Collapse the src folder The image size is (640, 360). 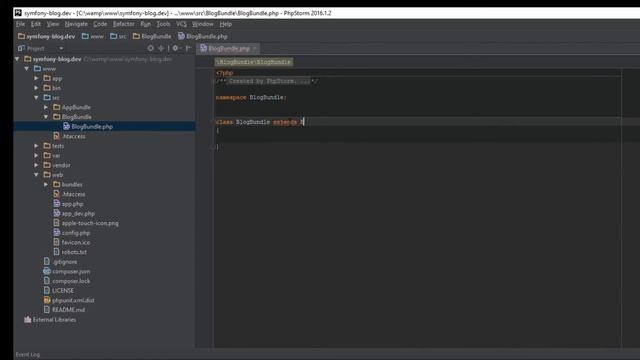click(36, 98)
